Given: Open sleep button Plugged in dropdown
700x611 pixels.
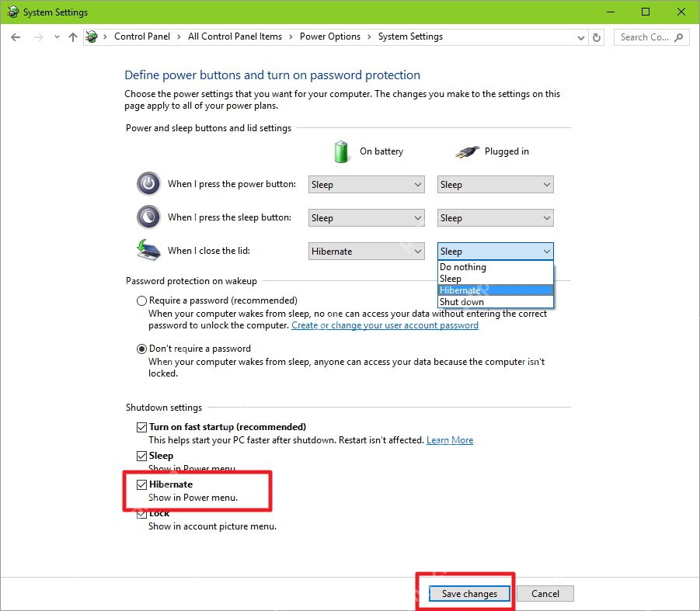Looking at the screenshot, I should tap(495, 218).
